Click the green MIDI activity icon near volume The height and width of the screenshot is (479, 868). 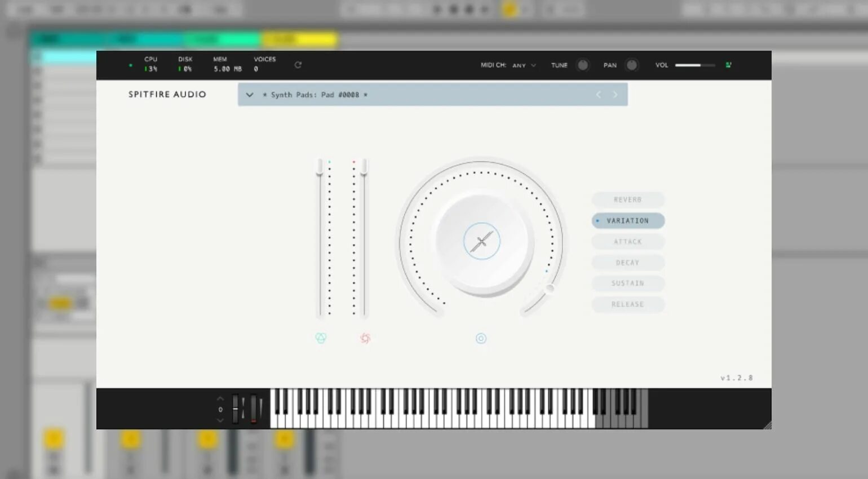pyautogui.click(x=728, y=65)
